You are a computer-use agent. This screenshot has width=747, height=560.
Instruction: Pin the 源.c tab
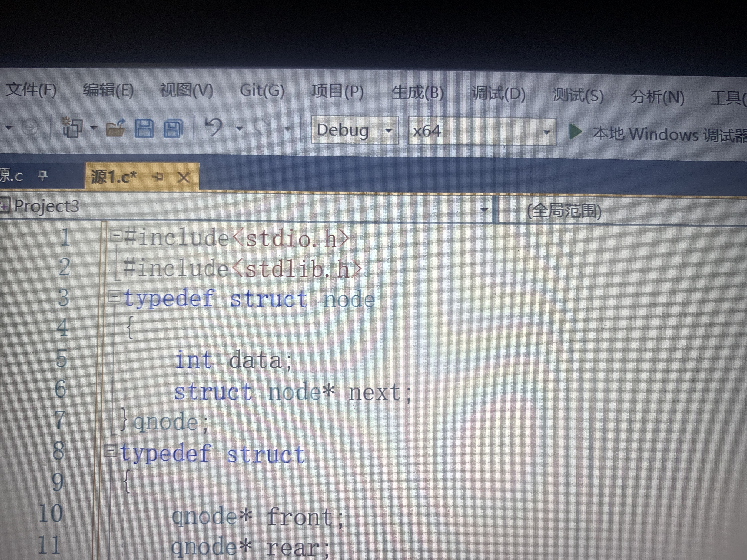coord(43,176)
